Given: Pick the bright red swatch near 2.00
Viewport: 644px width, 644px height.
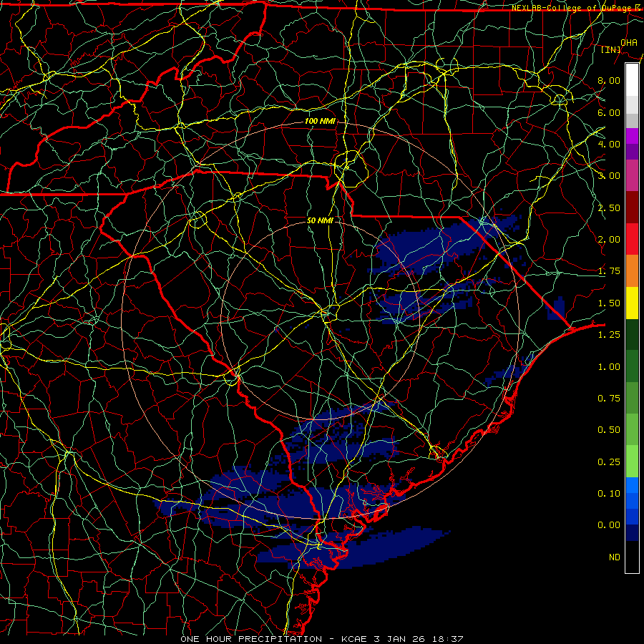Looking at the screenshot, I should click(x=632, y=240).
